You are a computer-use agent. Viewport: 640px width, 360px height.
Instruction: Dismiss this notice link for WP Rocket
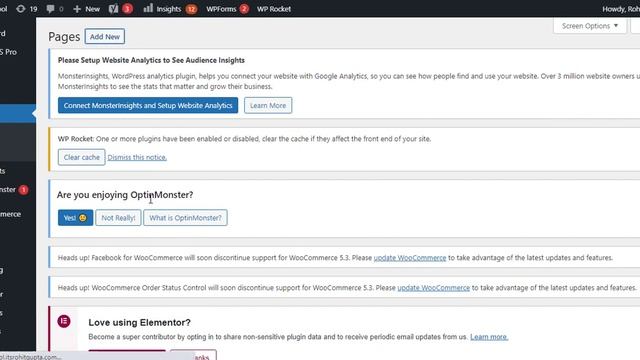[137, 157]
